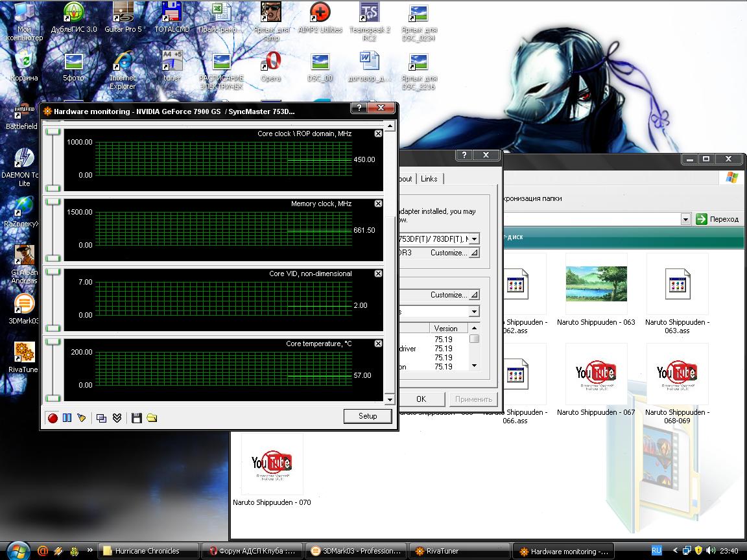
Task: Close the Core clock graph
Action: (x=378, y=134)
